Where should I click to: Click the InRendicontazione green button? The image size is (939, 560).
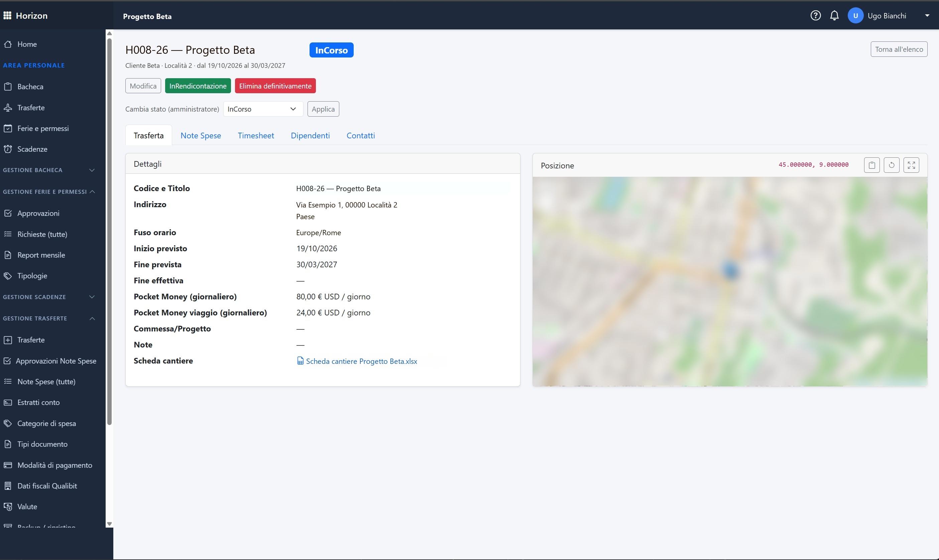click(x=198, y=86)
